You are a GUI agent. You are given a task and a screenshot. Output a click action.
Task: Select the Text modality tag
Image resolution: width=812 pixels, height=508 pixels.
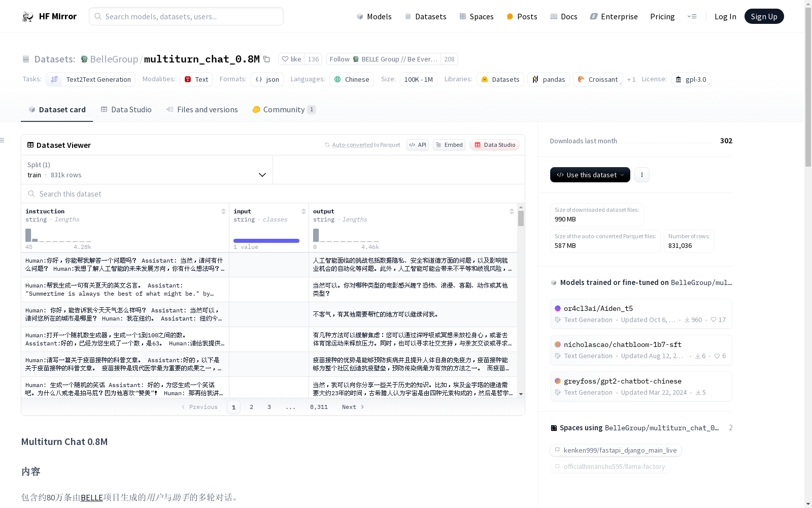click(196, 79)
